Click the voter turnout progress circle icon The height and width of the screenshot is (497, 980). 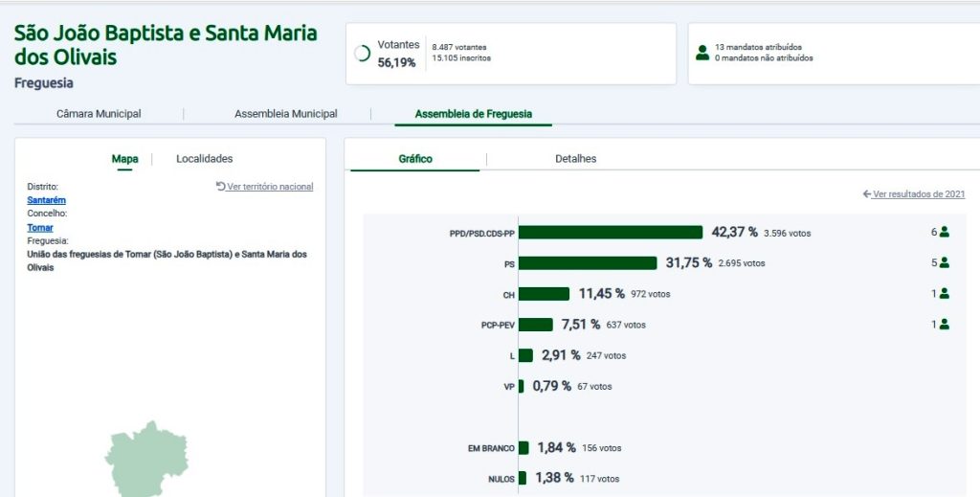362,54
